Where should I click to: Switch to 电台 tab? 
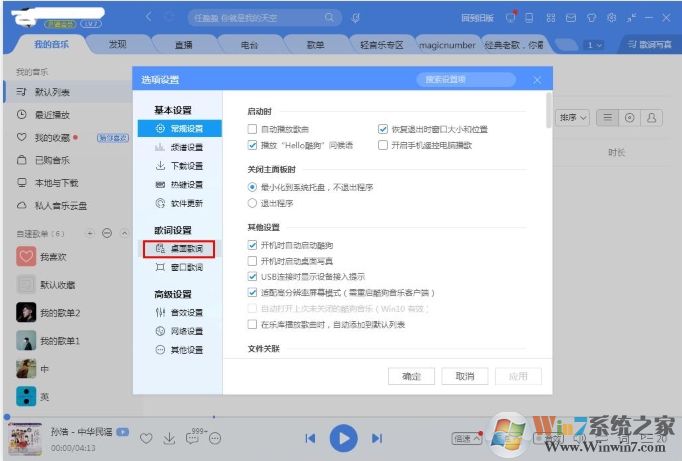pos(249,45)
